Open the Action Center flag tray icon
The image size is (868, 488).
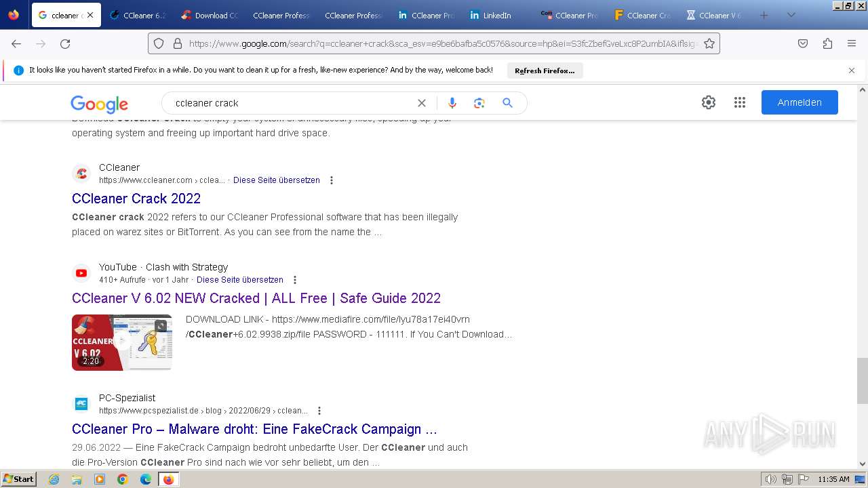click(804, 479)
